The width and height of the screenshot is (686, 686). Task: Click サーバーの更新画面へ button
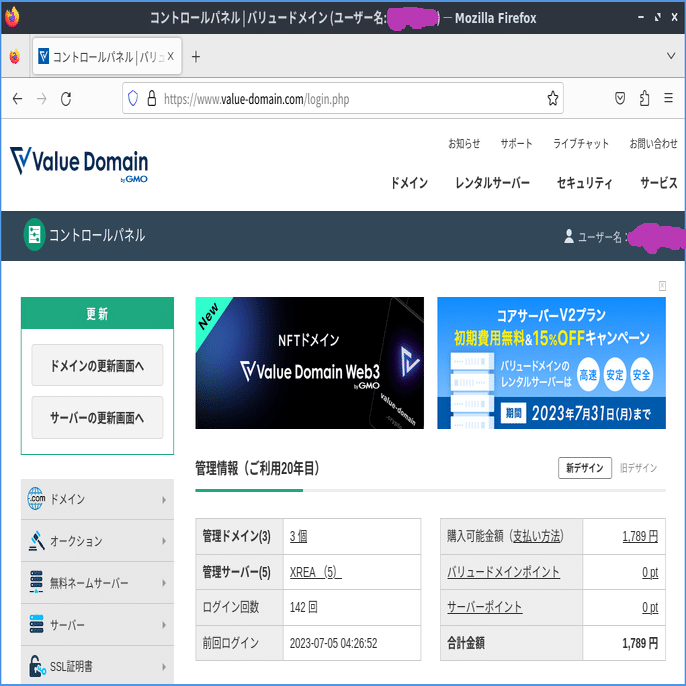coord(97,417)
